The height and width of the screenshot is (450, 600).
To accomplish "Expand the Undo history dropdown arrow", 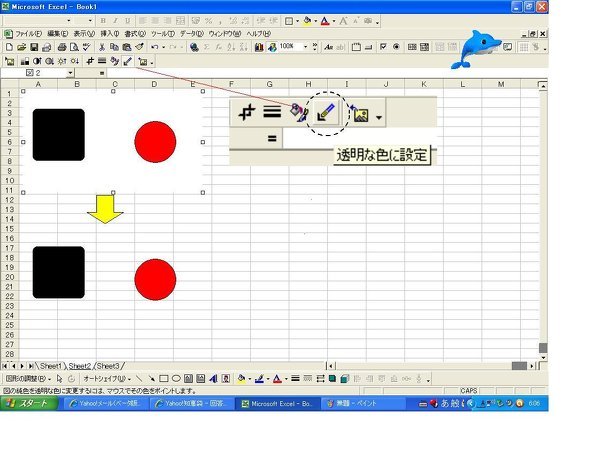I will tap(163, 47).
